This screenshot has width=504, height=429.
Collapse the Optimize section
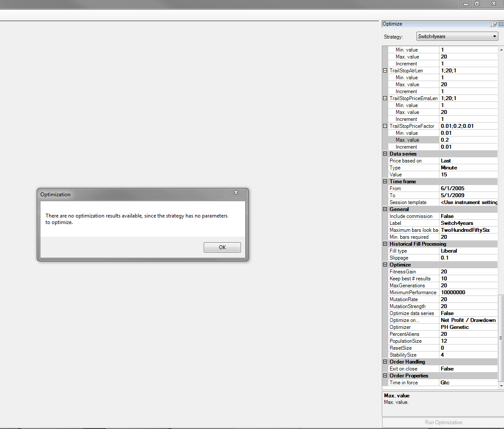[x=385, y=264]
